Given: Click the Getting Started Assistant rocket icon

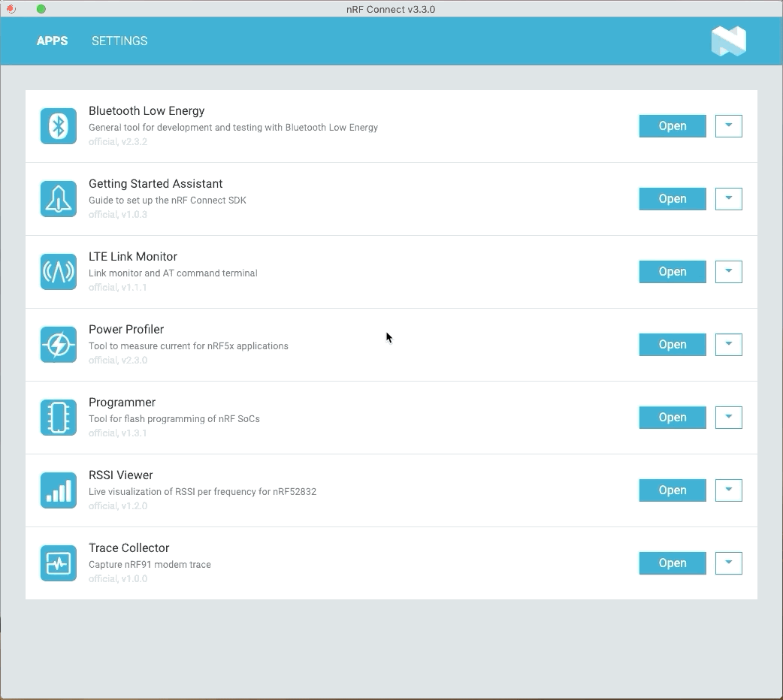Looking at the screenshot, I should click(x=59, y=199).
